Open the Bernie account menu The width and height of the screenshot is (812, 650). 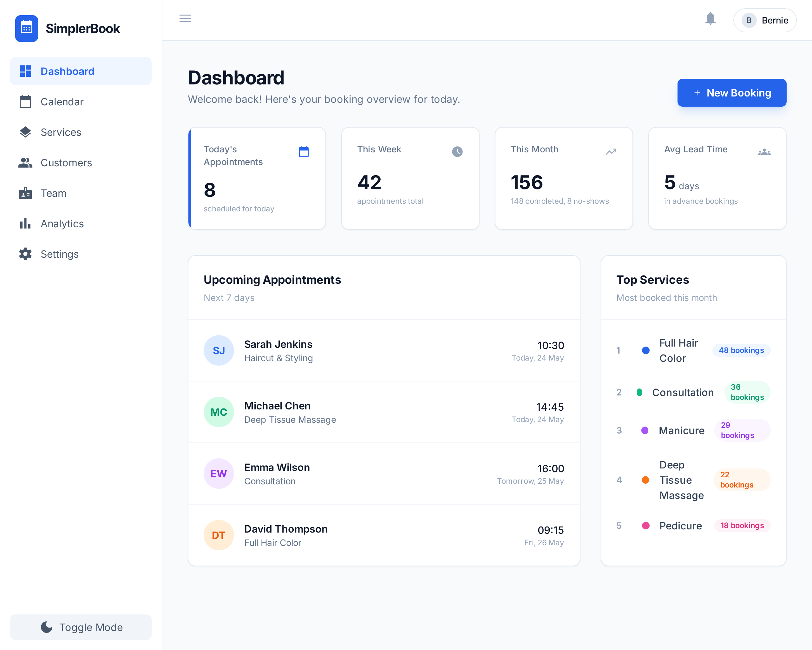tap(764, 20)
